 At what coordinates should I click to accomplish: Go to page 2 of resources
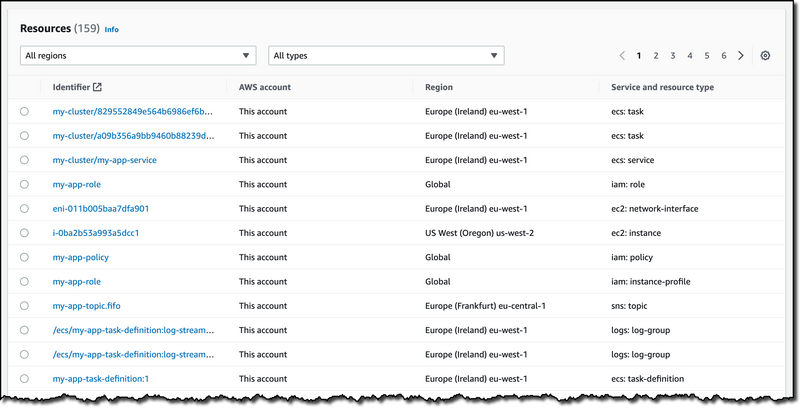coord(656,56)
